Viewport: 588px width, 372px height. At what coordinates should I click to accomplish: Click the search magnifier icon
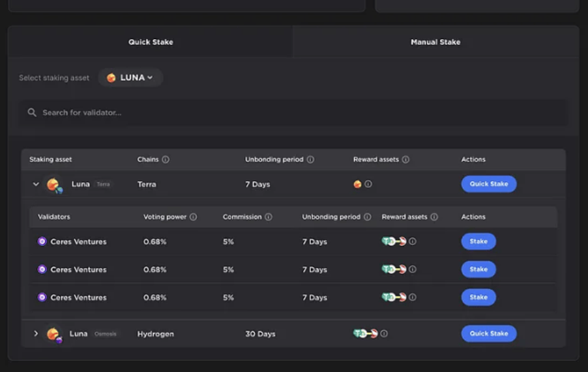(32, 112)
